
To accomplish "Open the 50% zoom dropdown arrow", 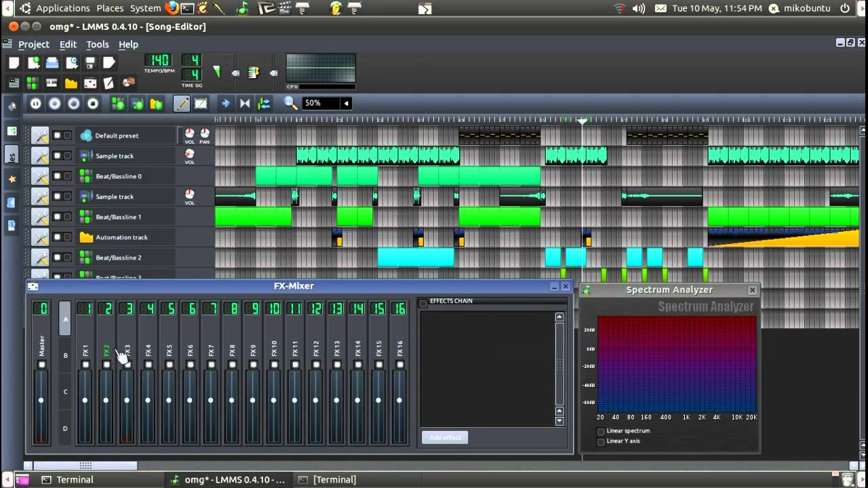I will tap(346, 103).
